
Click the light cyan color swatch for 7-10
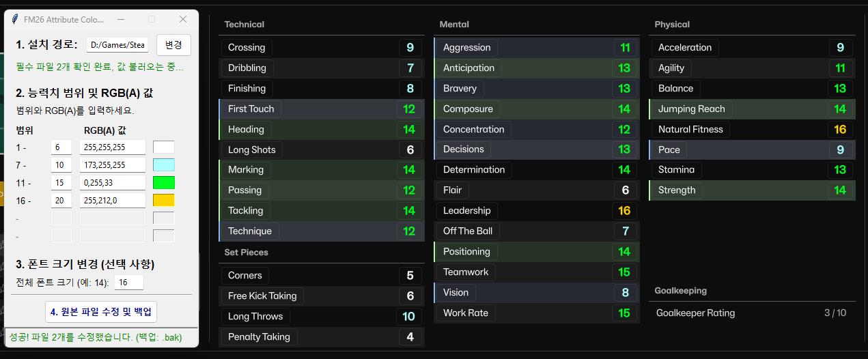coord(164,164)
